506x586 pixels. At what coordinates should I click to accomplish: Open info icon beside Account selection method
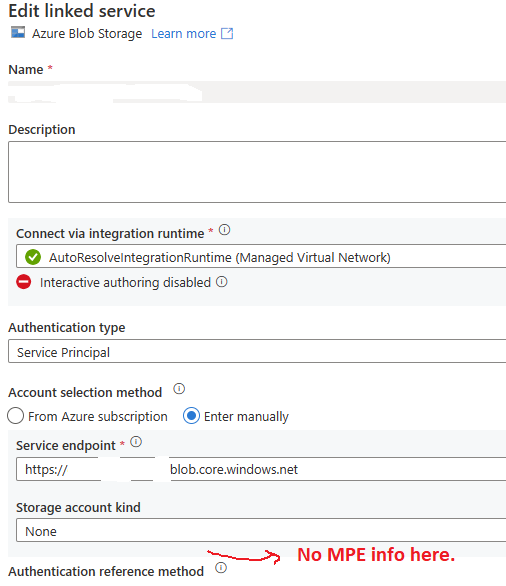pyautogui.click(x=179, y=389)
